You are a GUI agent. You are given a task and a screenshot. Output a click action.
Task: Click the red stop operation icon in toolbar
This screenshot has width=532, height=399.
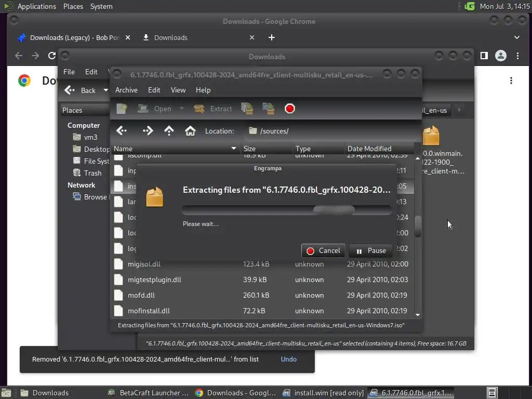pos(290,109)
